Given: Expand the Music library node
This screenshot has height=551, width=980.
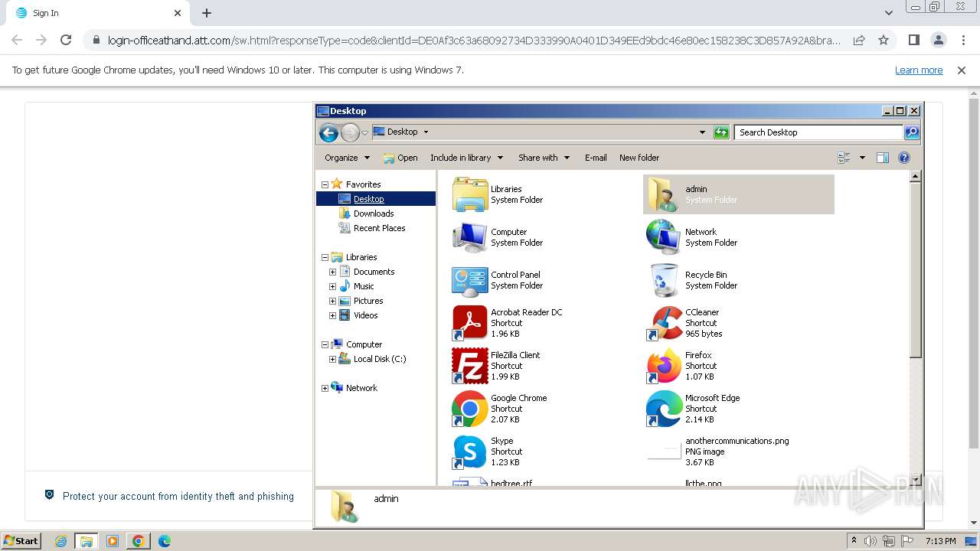Looking at the screenshot, I should pyautogui.click(x=332, y=286).
